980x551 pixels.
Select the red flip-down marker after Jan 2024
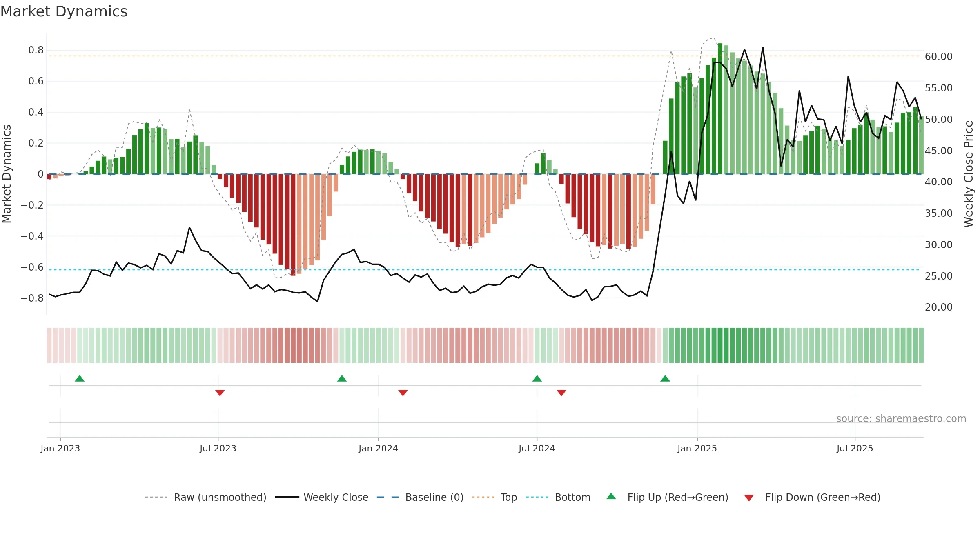tap(403, 393)
